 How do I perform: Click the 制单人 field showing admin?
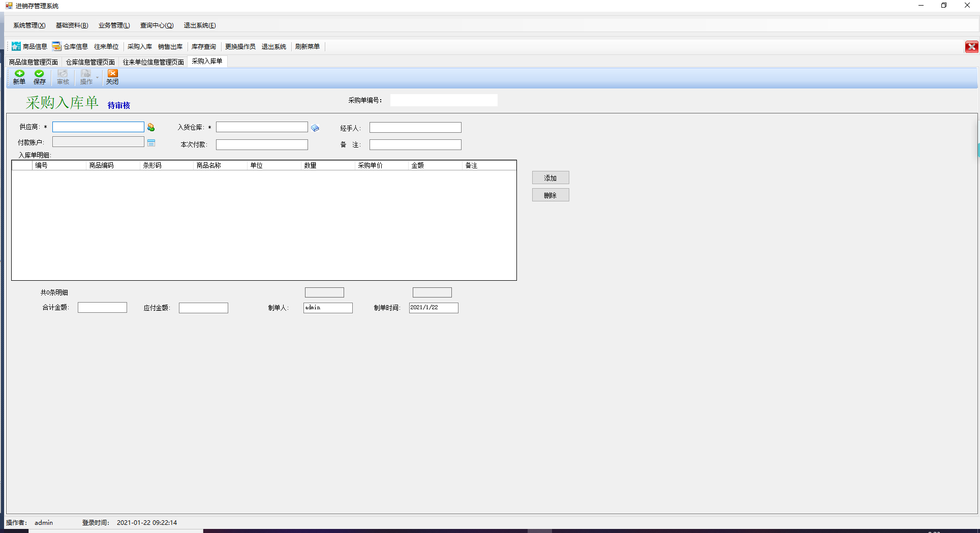[x=328, y=308]
